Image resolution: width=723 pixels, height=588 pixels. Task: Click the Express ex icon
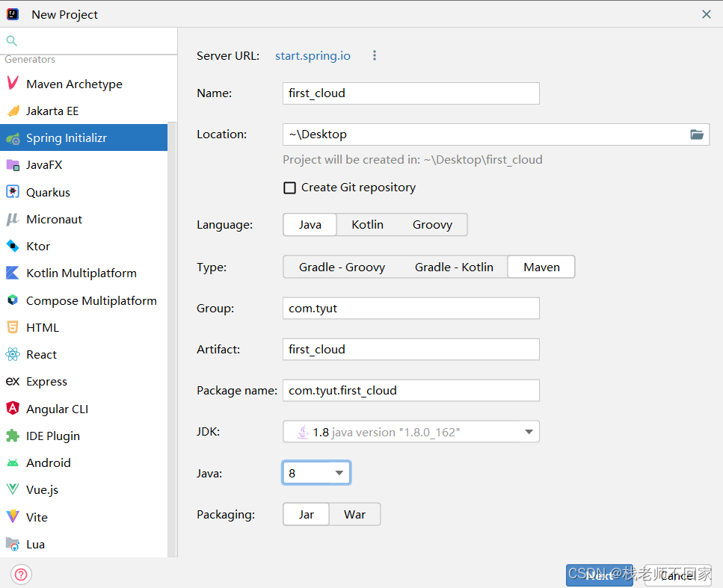(13, 381)
